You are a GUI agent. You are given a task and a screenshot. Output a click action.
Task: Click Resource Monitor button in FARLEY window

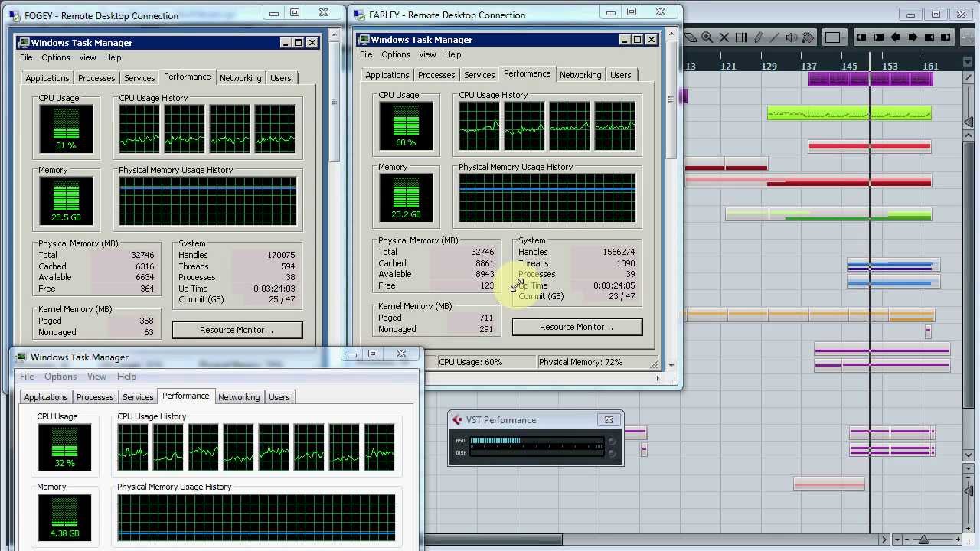[x=577, y=327]
